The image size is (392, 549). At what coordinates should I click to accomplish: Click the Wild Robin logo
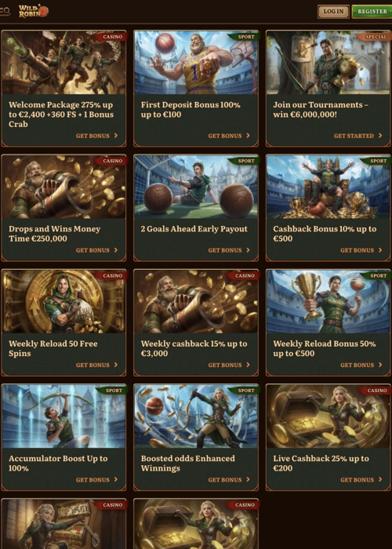click(x=34, y=11)
